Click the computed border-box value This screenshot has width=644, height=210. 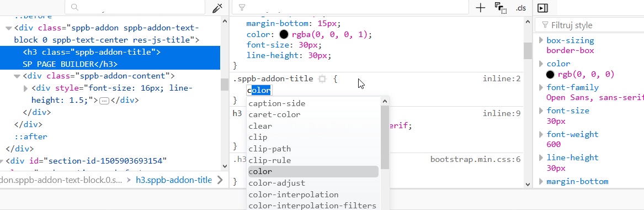[571, 50]
